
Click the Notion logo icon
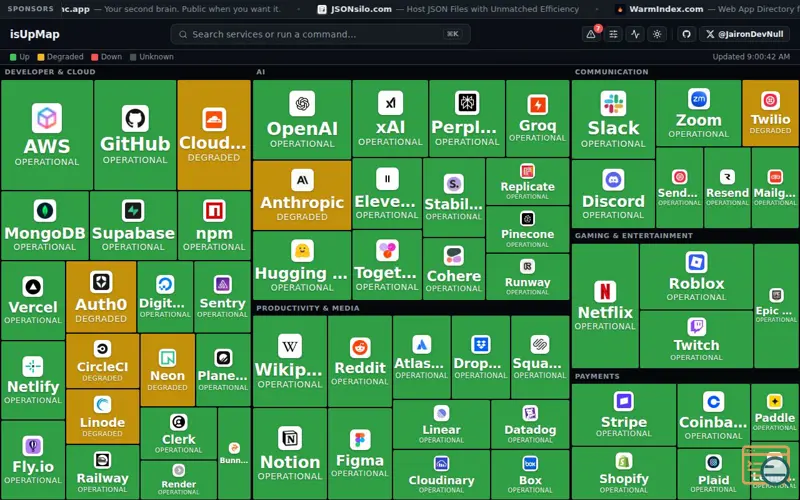[x=290, y=438]
